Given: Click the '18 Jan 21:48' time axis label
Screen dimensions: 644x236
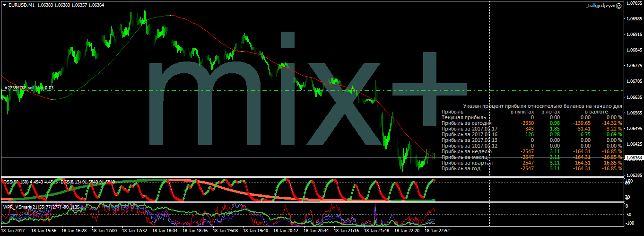Looking at the screenshot, I should 377,231.
